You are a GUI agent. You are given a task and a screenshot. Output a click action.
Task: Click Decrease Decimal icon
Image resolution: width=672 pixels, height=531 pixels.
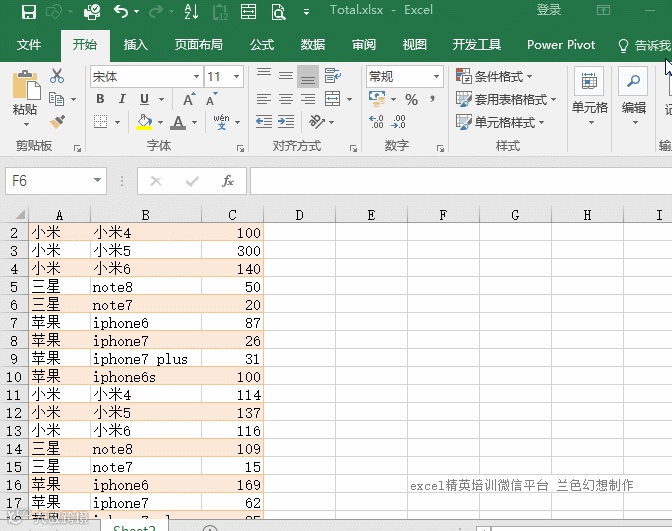click(398, 122)
